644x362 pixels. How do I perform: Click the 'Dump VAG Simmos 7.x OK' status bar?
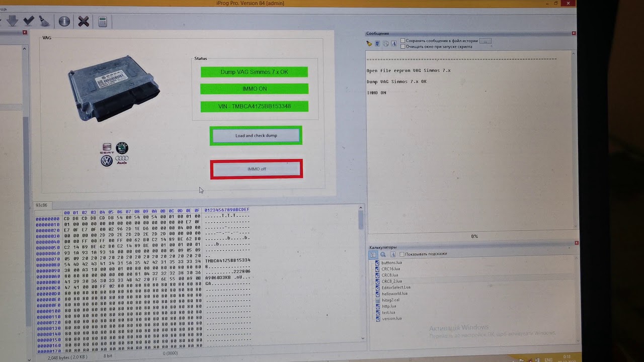click(254, 72)
